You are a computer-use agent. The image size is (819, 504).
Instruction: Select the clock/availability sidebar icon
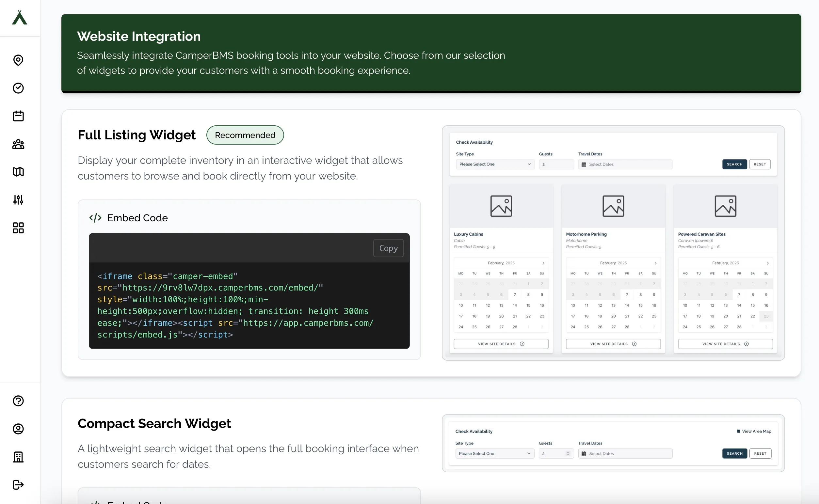click(18, 88)
